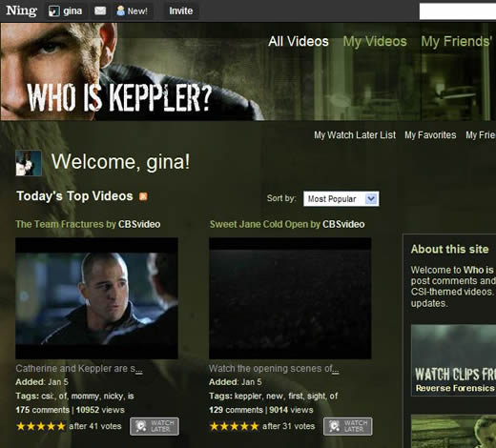The height and width of the screenshot is (448, 496).
Task: Open My Watch Later List link
Action: tap(355, 135)
